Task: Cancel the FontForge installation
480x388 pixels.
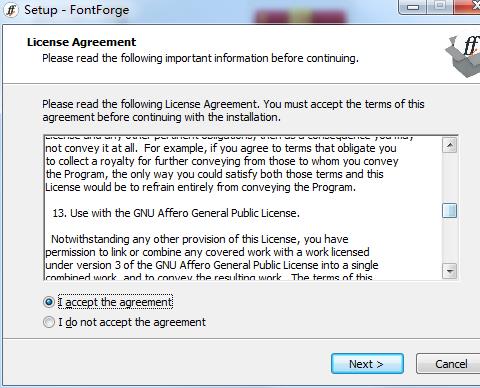Action: point(449,364)
